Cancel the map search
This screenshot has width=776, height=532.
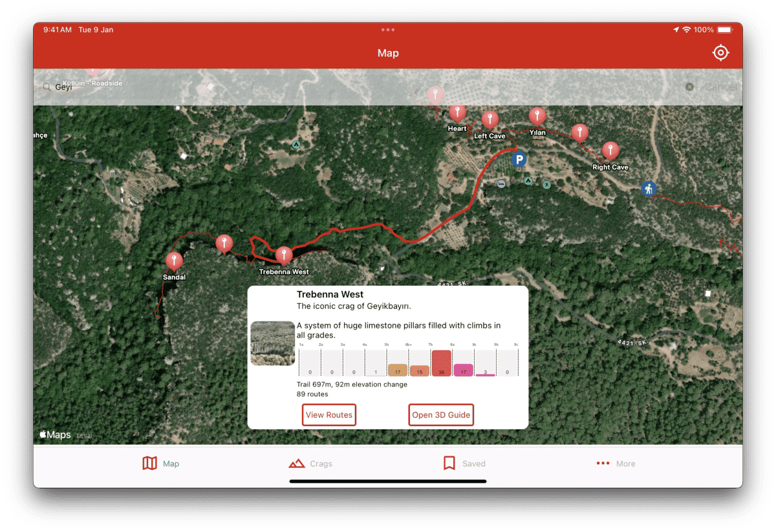(x=720, y=87)
